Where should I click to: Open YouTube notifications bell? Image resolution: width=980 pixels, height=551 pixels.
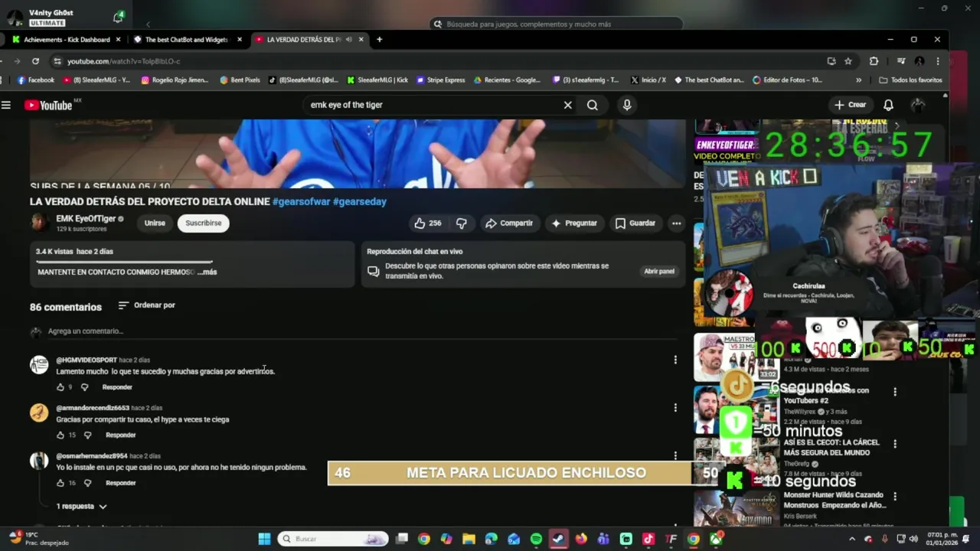click(x=888, y=105)
